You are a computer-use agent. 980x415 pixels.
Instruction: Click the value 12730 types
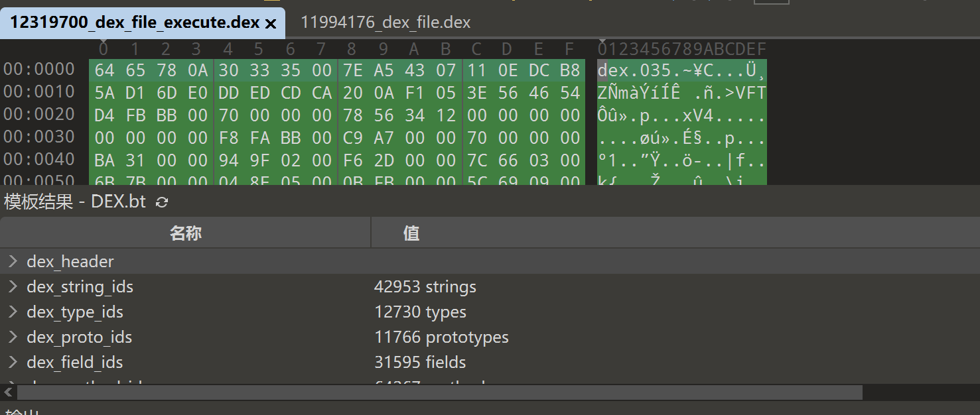(420, 312)
